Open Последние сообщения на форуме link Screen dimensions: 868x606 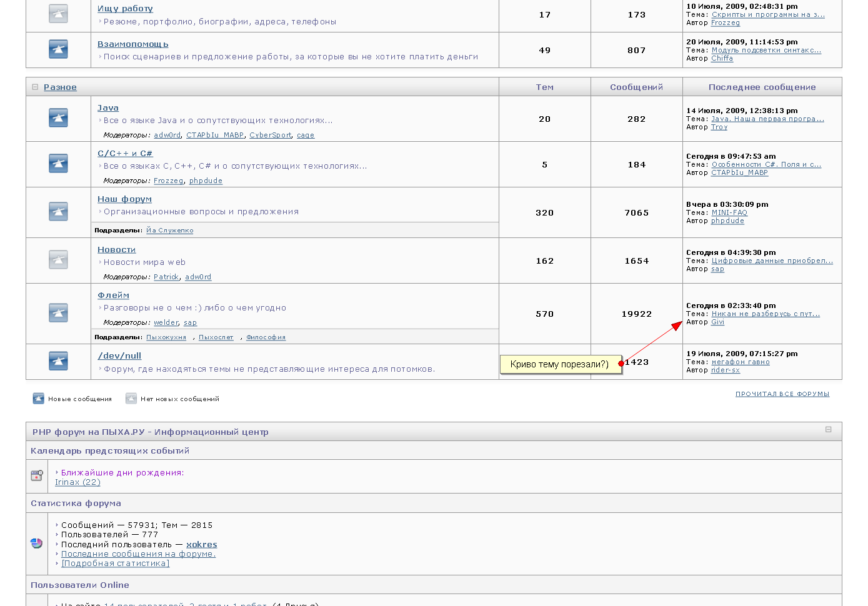tap(138, 554)
